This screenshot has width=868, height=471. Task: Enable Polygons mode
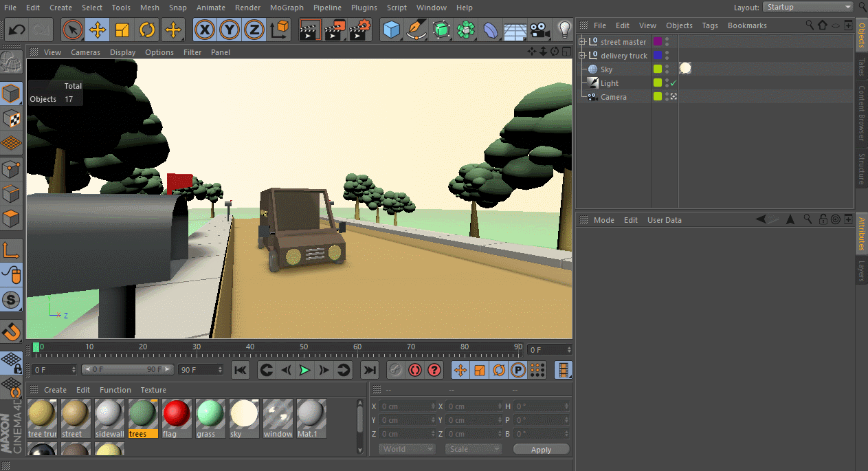12,219
